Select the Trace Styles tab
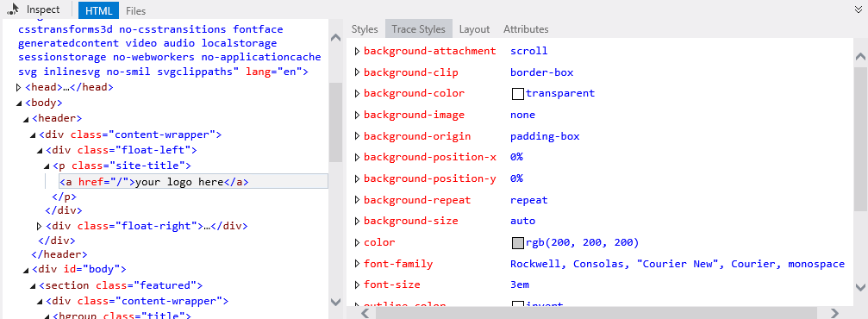 pyautogui.click(x=419, y=29)
